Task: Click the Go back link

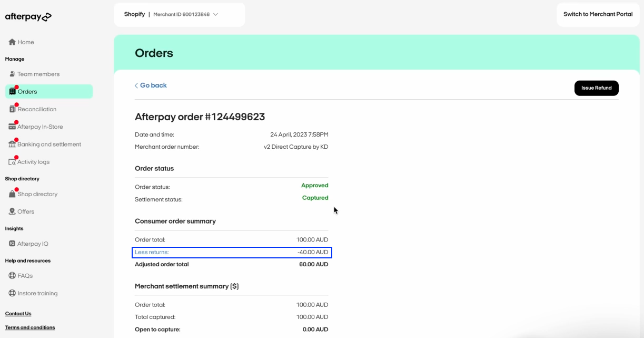Action: (x=151, y=85)
